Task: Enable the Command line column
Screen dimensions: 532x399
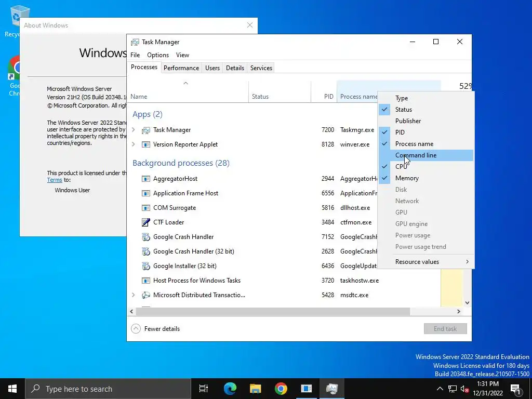Action: click(426, 155)
